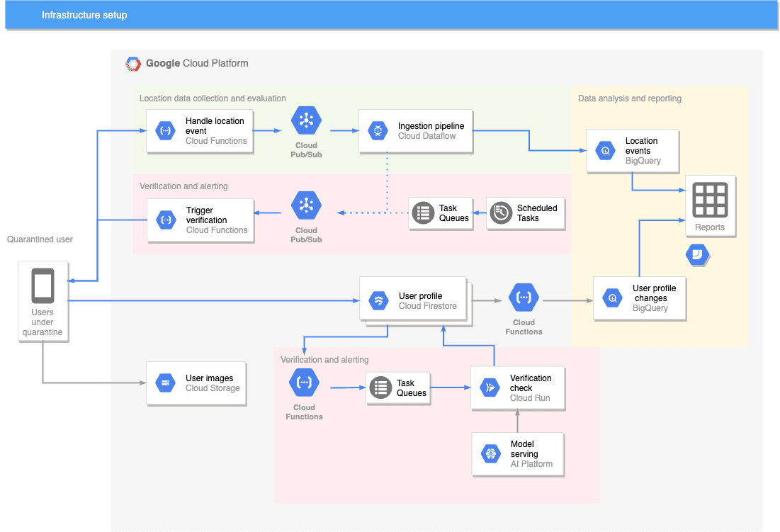Click the 'Users under quarantine' caption
This screenshot has width=780, height=532.
[x=43, y=322]
